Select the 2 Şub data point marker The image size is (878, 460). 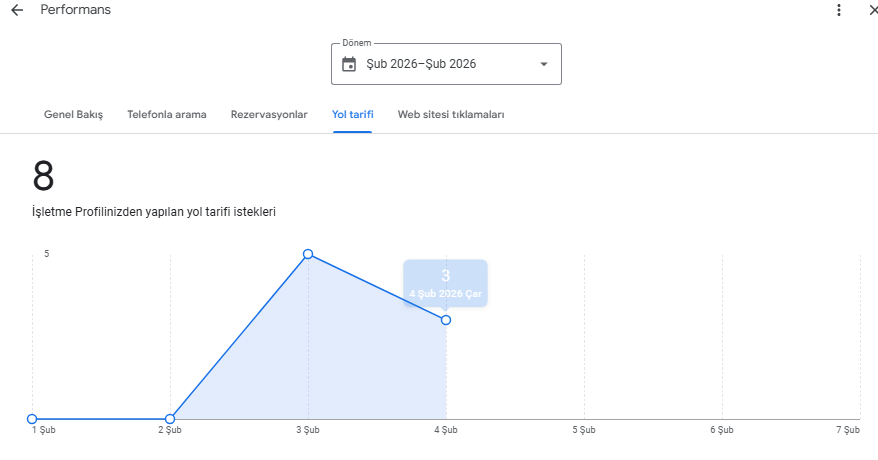[x=170, y=419]
